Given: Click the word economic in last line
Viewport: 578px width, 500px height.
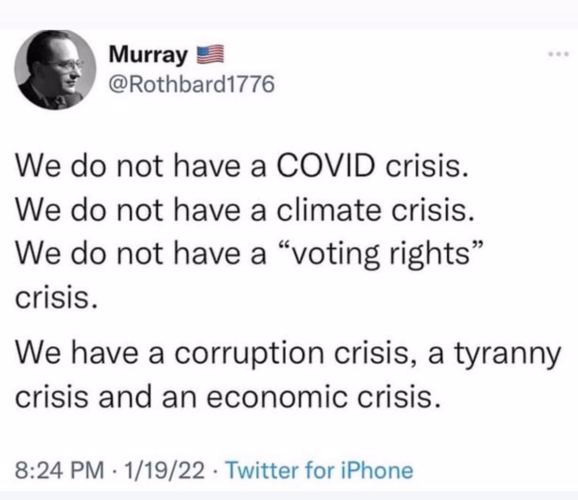Looking at the screenshot, I should [x=277, y=398].
